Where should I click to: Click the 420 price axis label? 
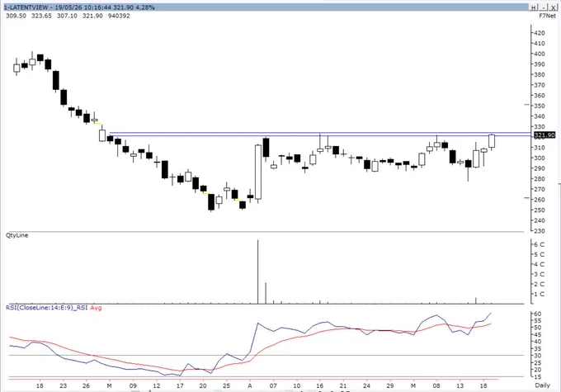(540, 33)
